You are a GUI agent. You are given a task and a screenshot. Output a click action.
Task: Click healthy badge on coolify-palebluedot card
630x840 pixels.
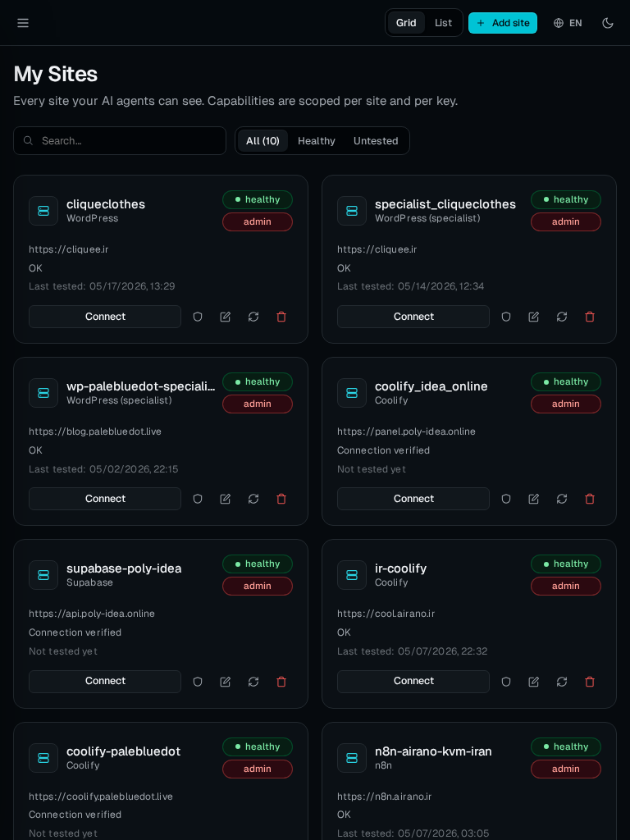coord(258,746)
